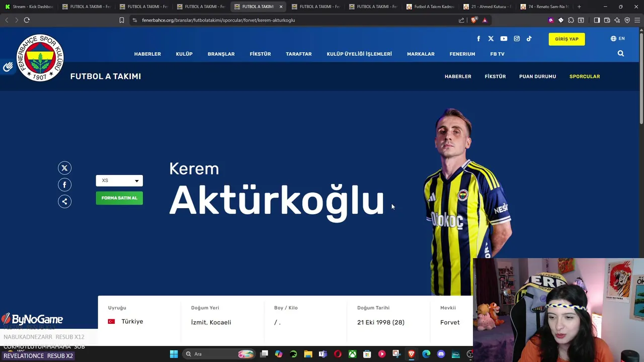Open KULÜP menu item
644x362 pixels.
pos(184,54)
